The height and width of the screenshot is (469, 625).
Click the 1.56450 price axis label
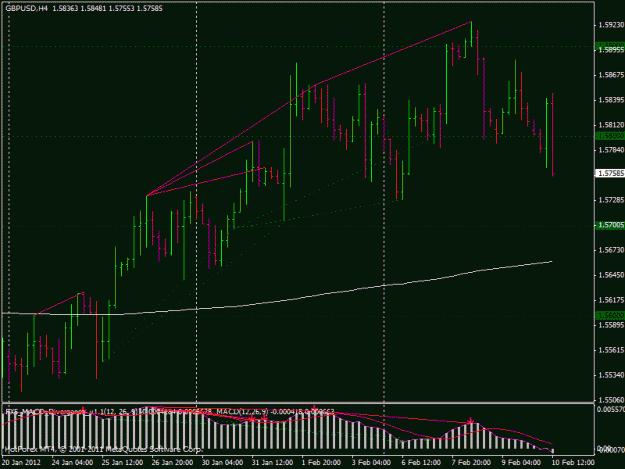tap(611, 275)
